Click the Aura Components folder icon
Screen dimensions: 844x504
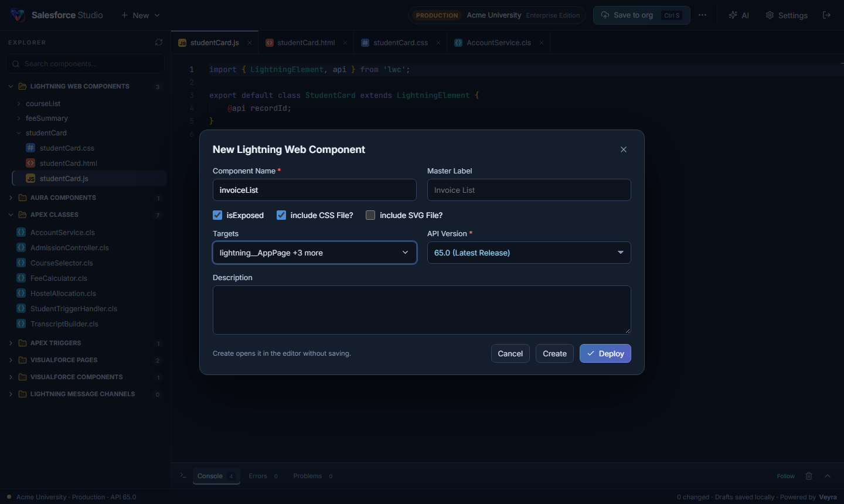pos(23,197)
